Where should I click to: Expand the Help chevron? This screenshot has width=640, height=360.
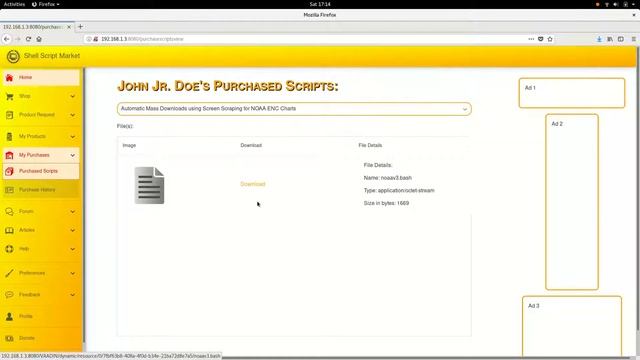(73, 249)
